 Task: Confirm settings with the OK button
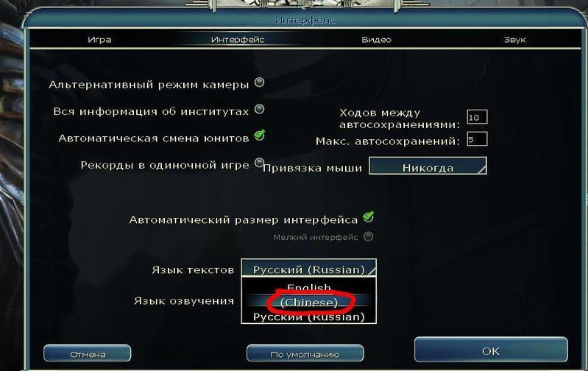491,350
